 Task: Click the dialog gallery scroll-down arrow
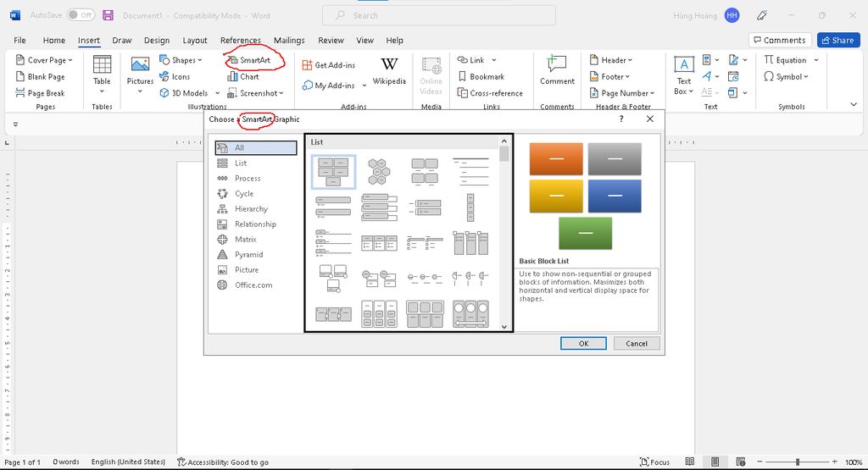504,326
